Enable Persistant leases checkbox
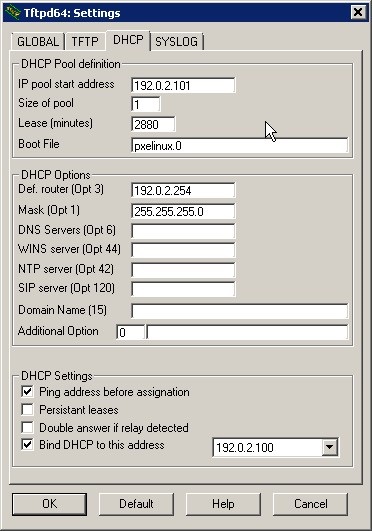The height and width of the screenshot is (531, 372). point(27,409)
